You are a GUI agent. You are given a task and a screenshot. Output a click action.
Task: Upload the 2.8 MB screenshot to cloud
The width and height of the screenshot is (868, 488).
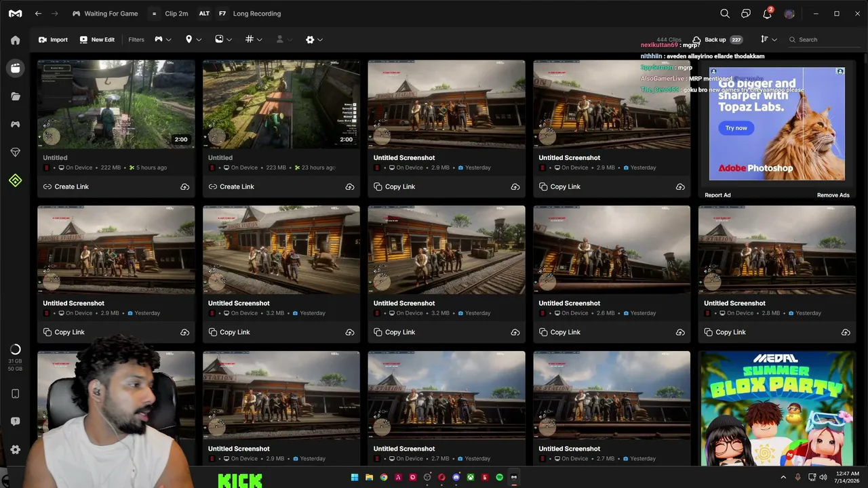coord(846,333)
